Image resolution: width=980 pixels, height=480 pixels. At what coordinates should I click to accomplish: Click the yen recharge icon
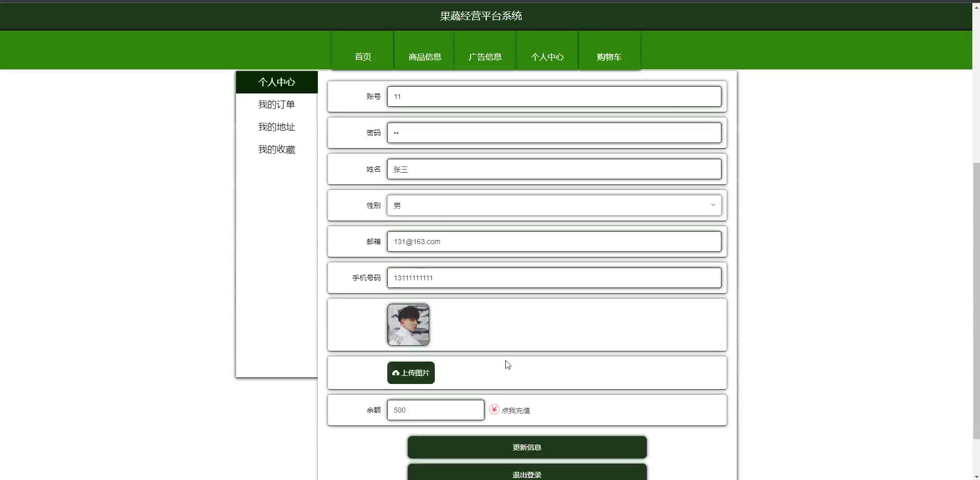pyautogui.click(x=494, y=410)
